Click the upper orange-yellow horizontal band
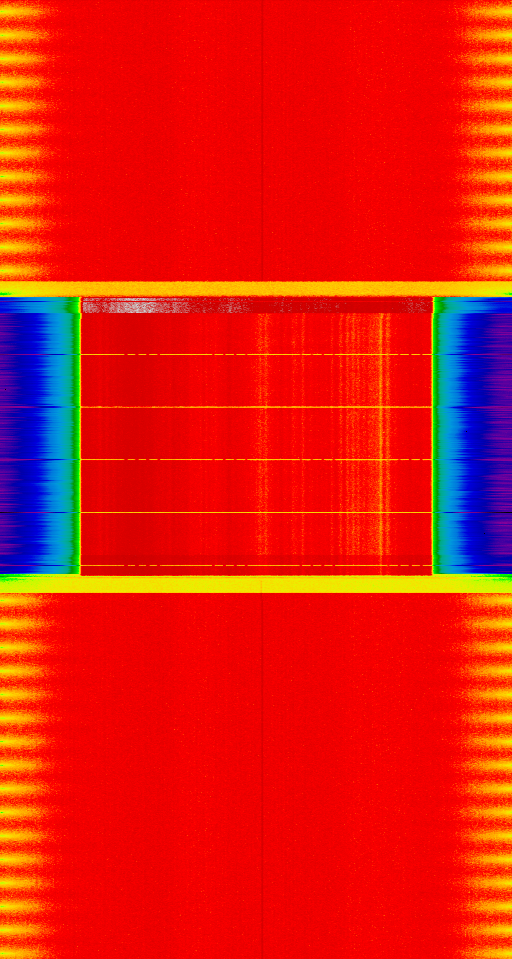512x959 pixels. (256, 289)
